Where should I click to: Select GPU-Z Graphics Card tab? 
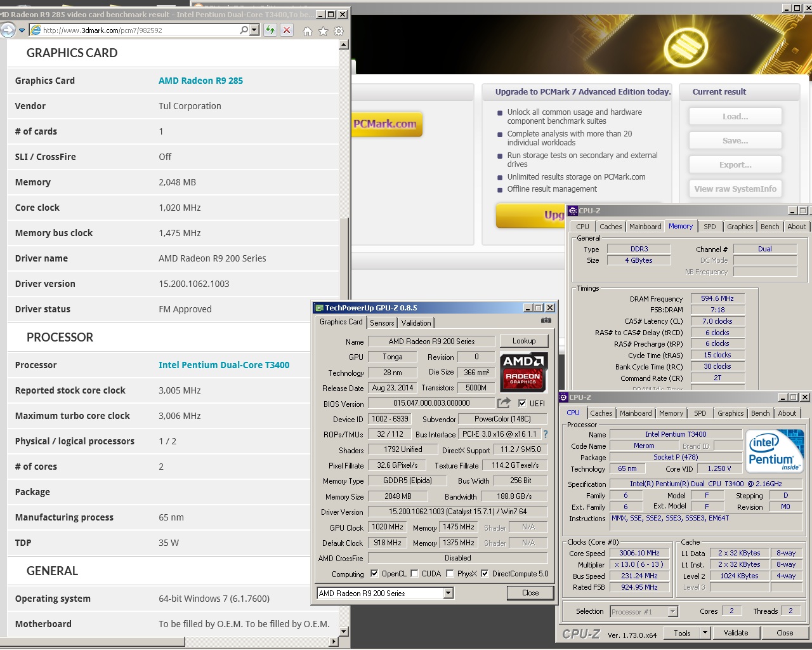click(341, 322)
